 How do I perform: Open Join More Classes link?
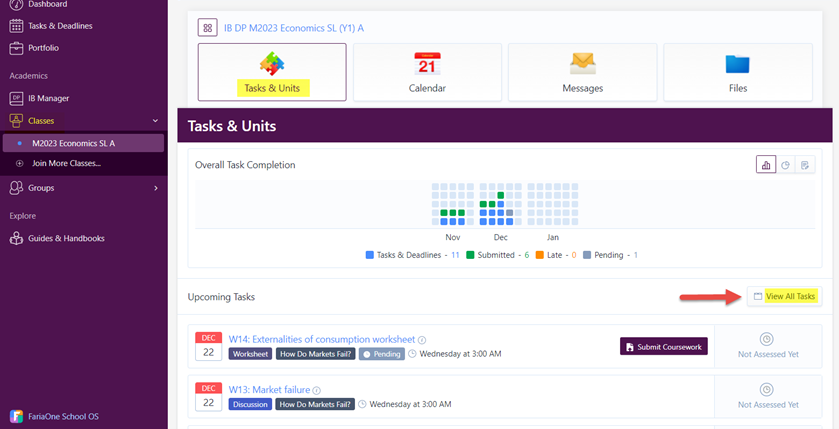tap(66, 163)
